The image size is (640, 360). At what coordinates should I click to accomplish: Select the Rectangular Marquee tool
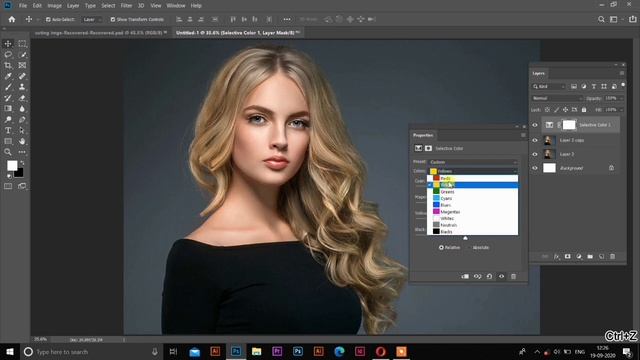pyautogui.click(x=22, y=44)
